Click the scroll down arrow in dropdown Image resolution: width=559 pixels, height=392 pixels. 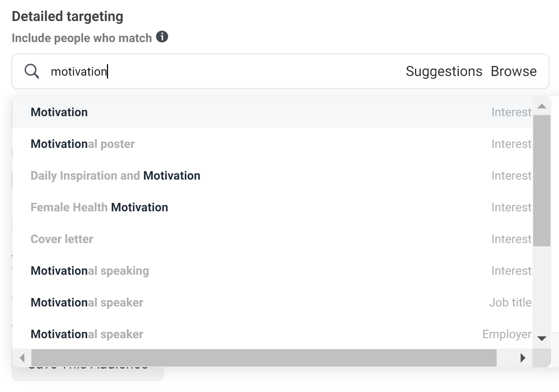pos(542,339)
